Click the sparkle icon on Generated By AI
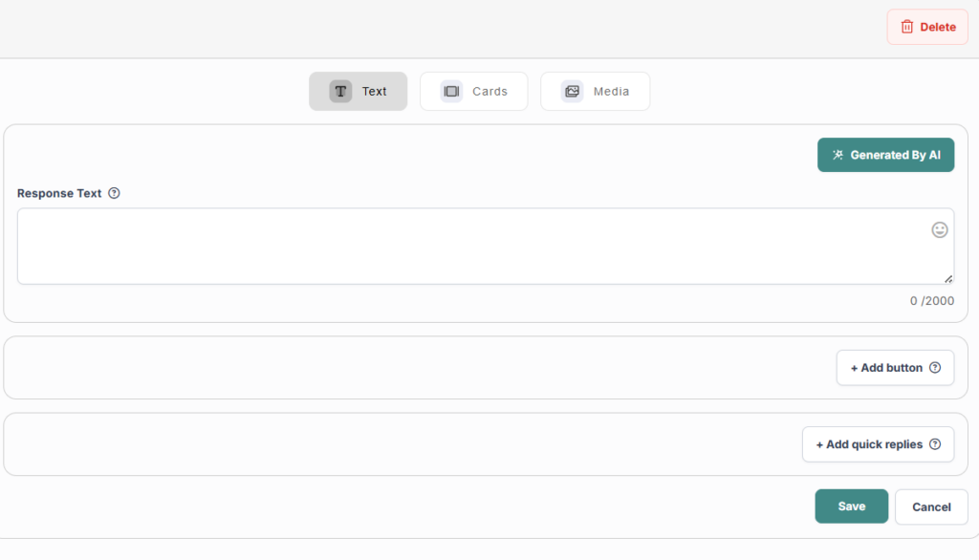This screenshot has width=979, height=560. pos(838,155)
